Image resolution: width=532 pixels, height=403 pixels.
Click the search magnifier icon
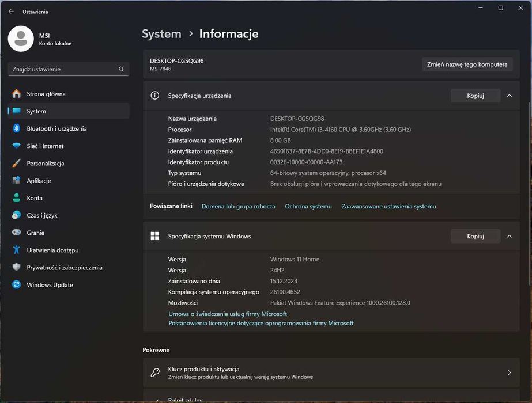tap(121, 69)
